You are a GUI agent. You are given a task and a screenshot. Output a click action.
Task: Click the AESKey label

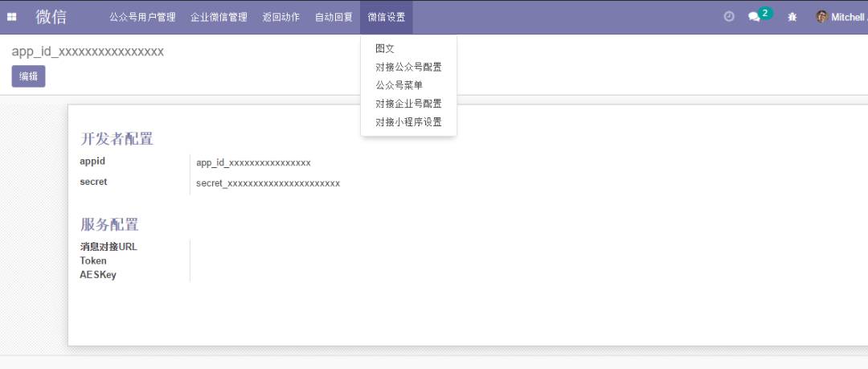(98, 275)
